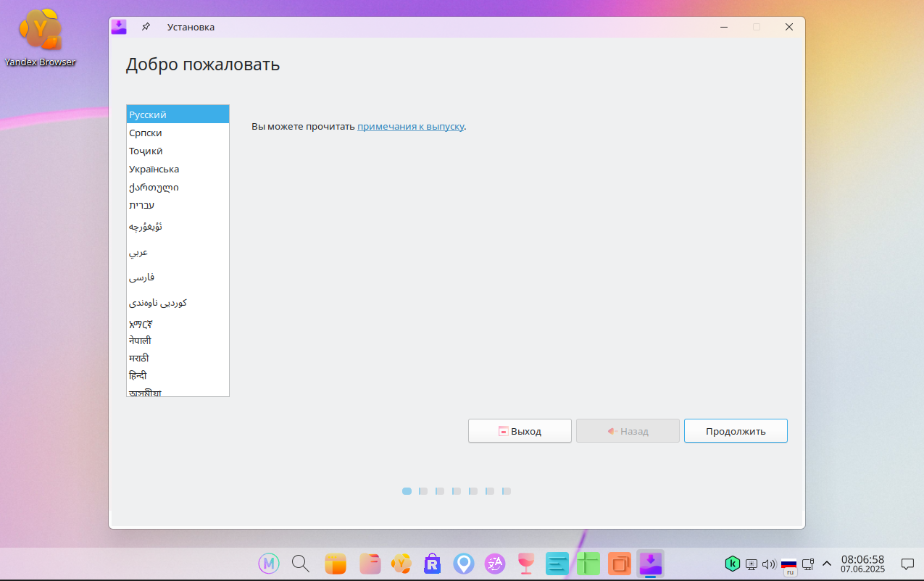Viewport: 924px width, 581px height.
Task: Select Hindi हिन्दी in the language list
Action: 178,375
